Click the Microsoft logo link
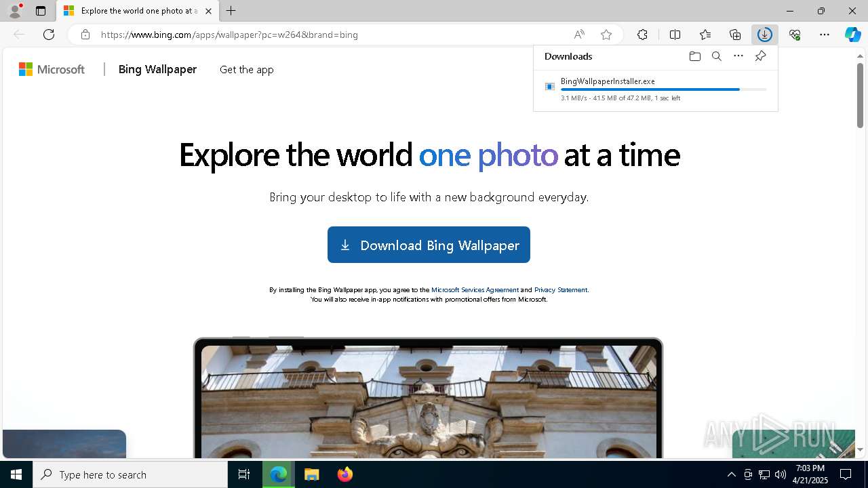The width and height of the screenshot is (868, 488). (52, 69)
